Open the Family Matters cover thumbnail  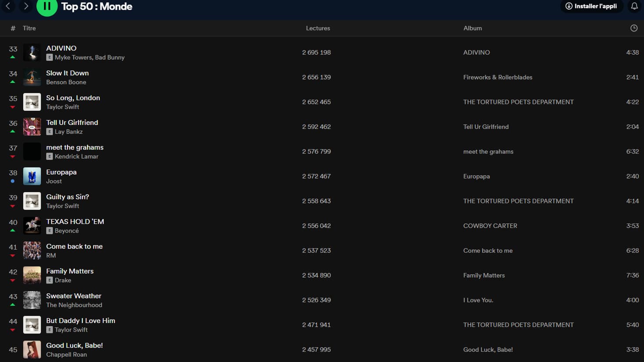(x=32, y=275)
